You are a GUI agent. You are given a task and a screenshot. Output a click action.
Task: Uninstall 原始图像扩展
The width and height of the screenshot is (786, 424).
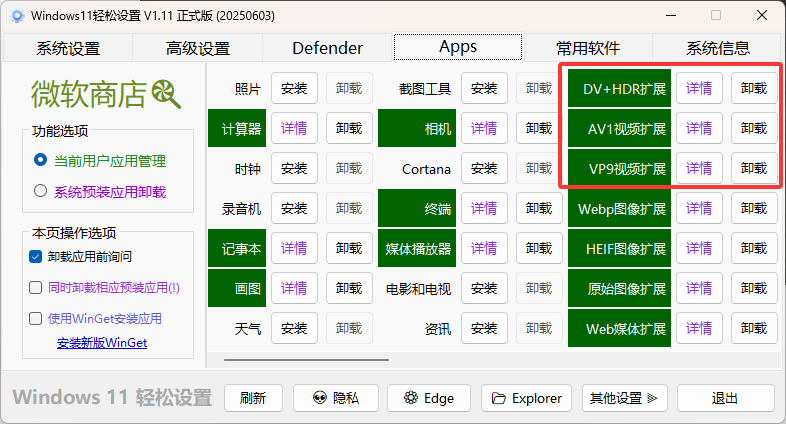pos(754,288)
